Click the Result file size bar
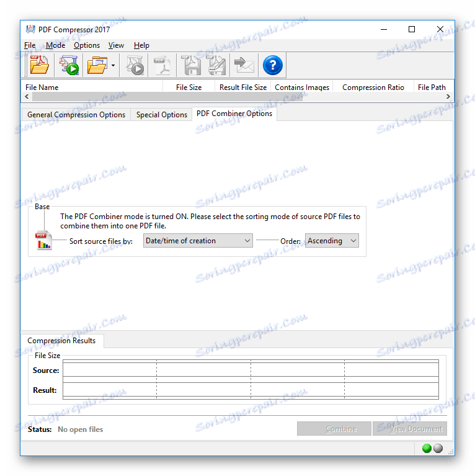The width and height of the screenshot is (475, 476). click(251, 390)
